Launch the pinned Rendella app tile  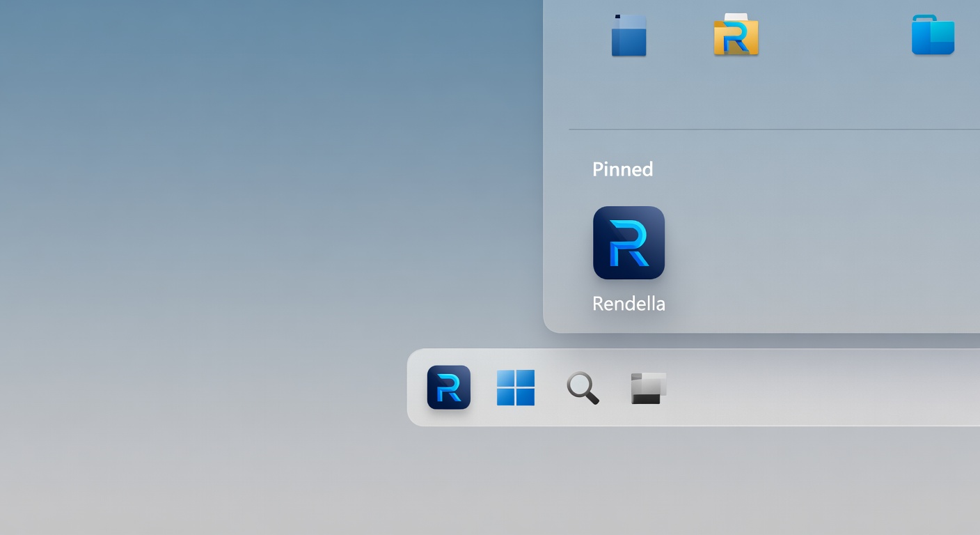[629, 242]
